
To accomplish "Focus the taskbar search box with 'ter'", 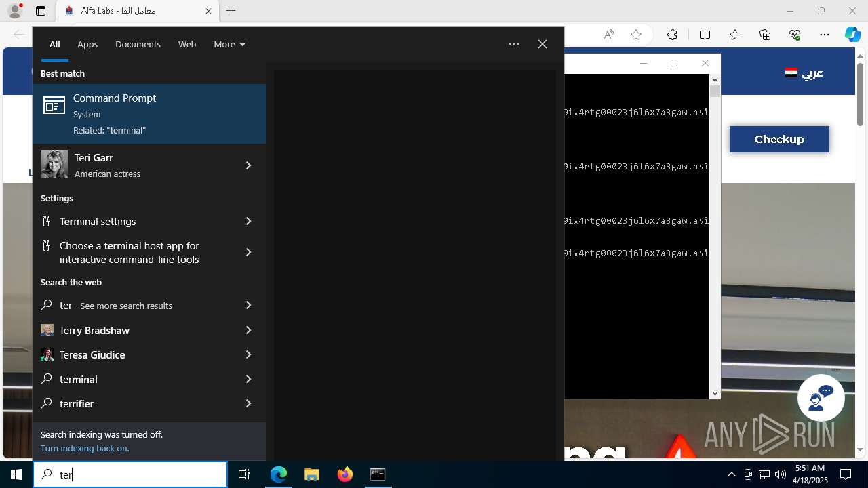I will pos(130,474).
